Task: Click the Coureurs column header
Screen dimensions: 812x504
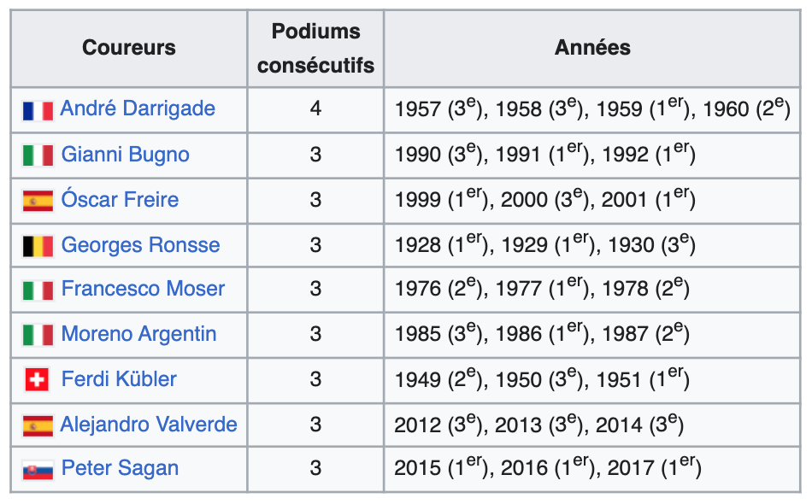Action: pos(129,48)
